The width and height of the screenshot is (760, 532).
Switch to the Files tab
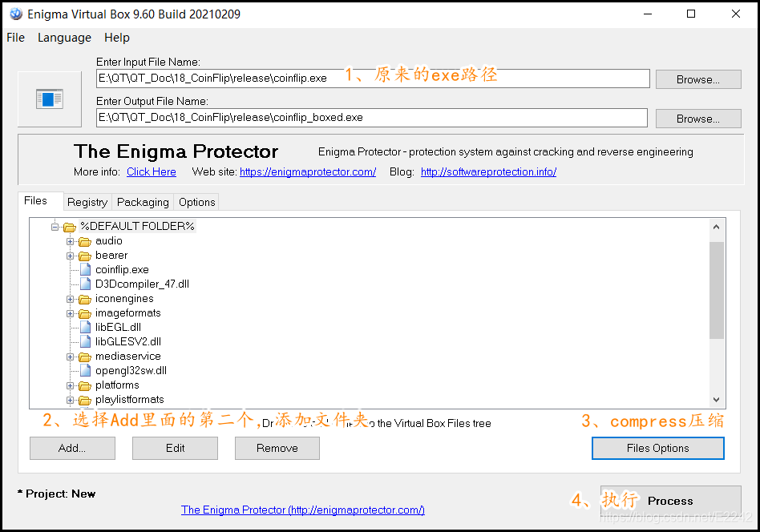click(x=41, y=201)
